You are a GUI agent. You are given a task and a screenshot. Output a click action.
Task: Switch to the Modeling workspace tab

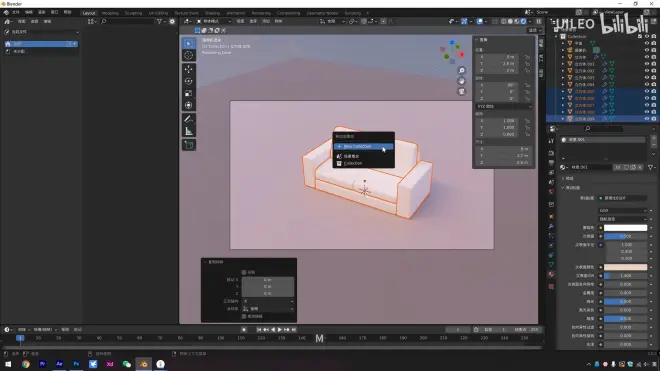110,13
